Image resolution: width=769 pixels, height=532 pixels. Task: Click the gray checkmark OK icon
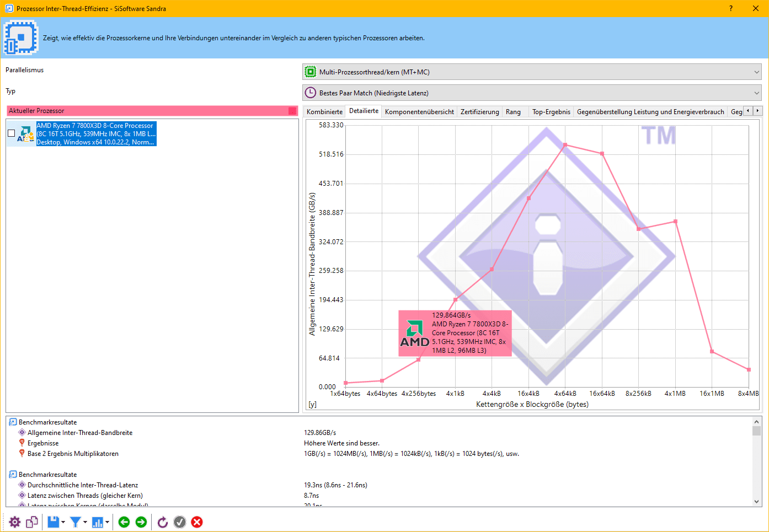(180, 522)
